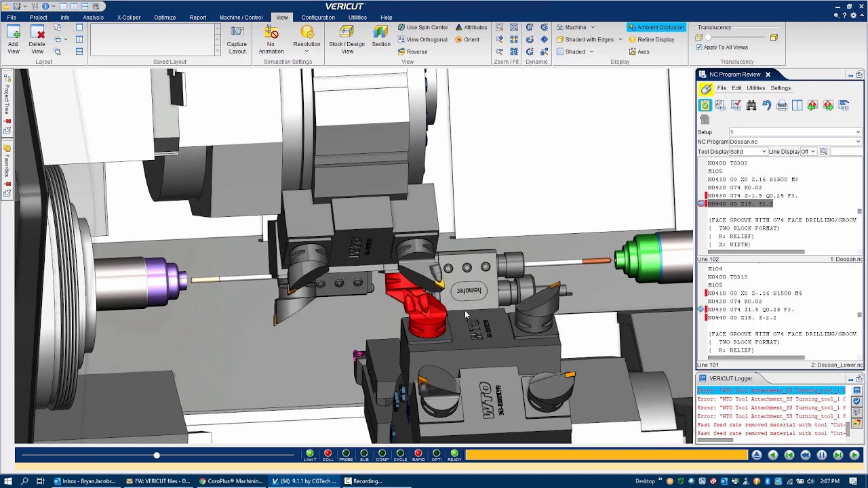
Task: Click the split panes icon in NC Program Review
Action: coord(797,105)
